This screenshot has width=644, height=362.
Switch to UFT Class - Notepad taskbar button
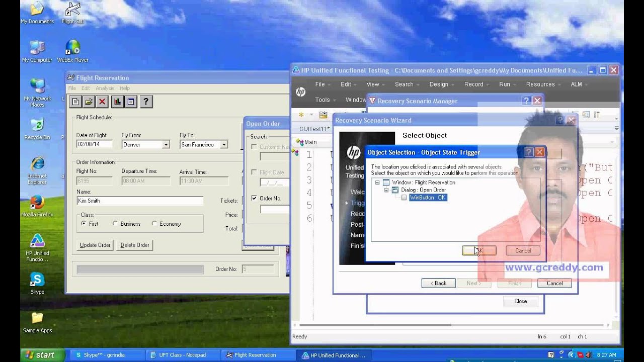click(182, 355)
